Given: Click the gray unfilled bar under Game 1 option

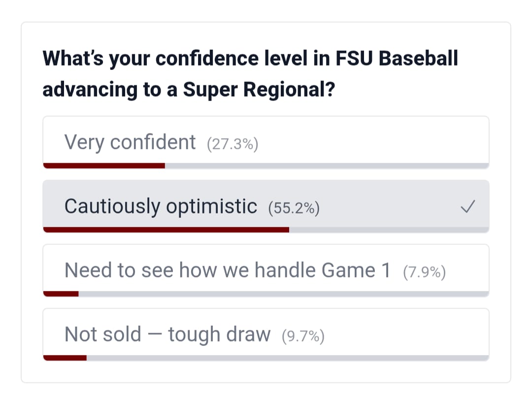Looking at the screenshot, I should click(283, 294).
